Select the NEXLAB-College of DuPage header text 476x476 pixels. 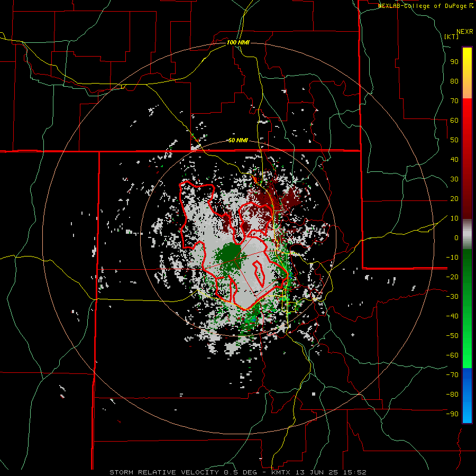(x=423, y=6)
